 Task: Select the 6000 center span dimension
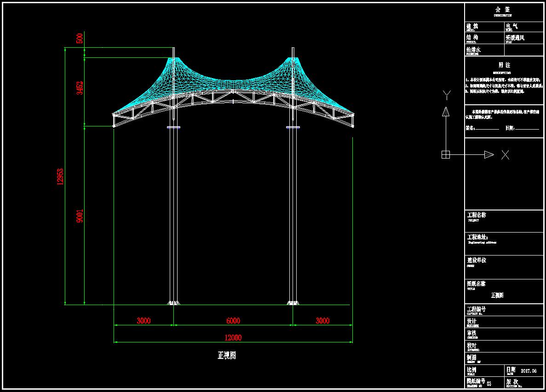[233, 321]
